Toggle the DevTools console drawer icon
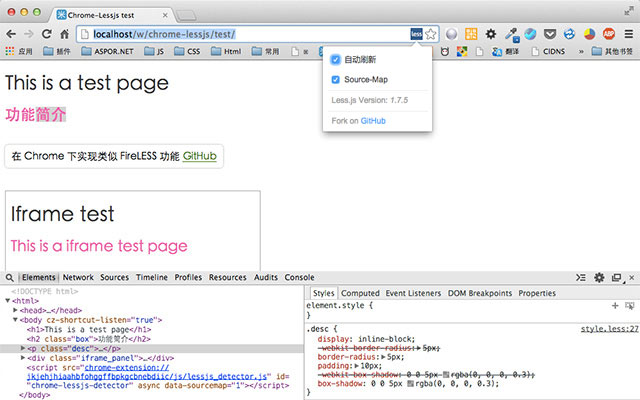This screenshot has height=400, width=640. click(x=580, y=278)
